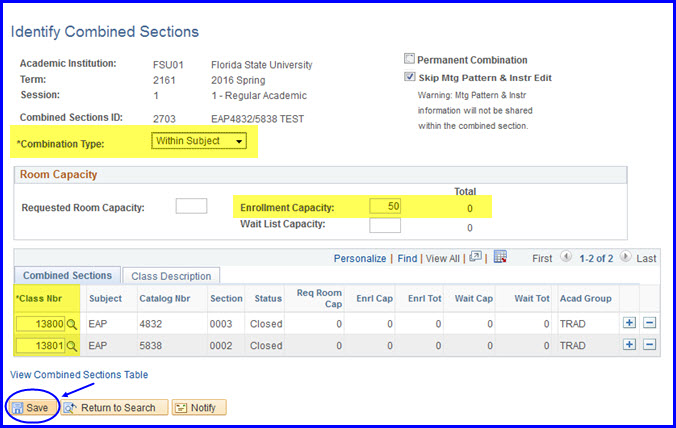Delete the class 13801 row
Viewport: 676px width, 428px height.
[x=649, y=344]
